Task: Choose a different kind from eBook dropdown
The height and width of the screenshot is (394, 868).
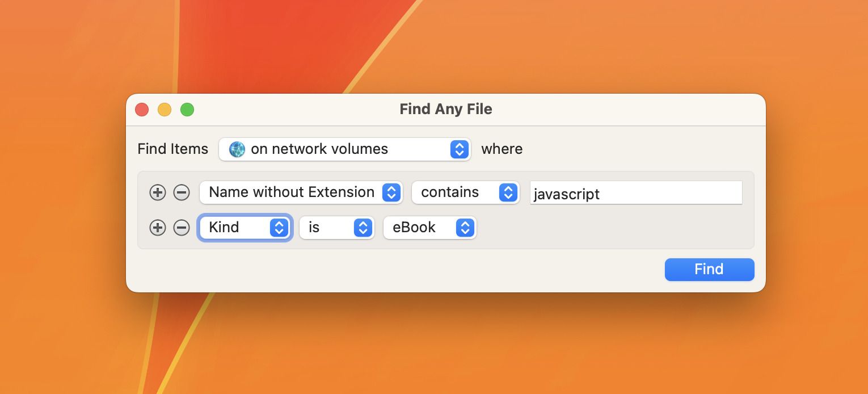Action: coord(429,228)
